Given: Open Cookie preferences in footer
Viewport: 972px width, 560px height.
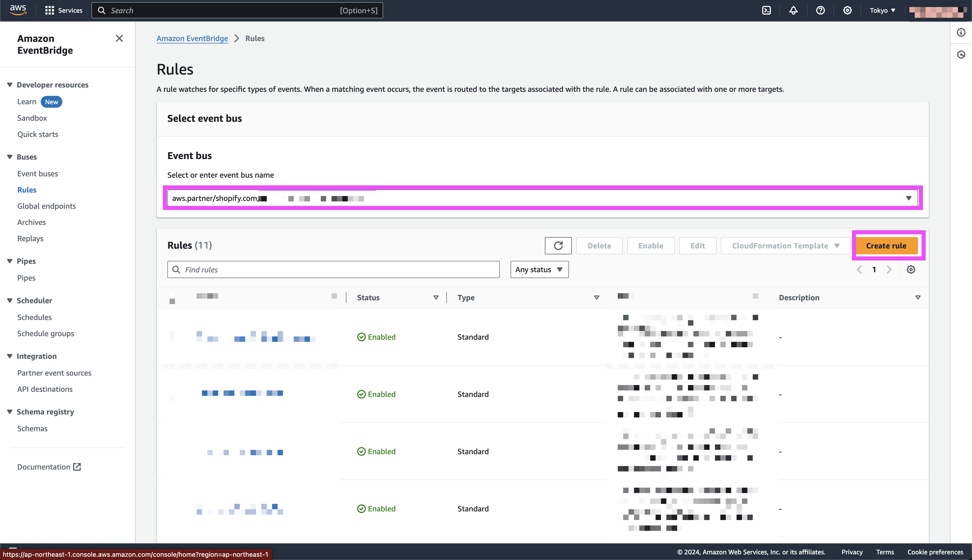Looking at the screenshot, I should point(936,552).
